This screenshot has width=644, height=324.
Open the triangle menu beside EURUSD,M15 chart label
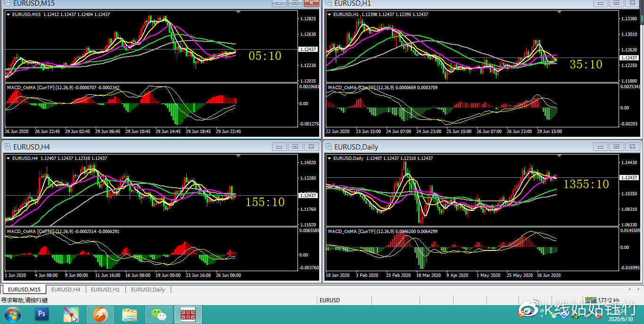(x=8, y=15)
